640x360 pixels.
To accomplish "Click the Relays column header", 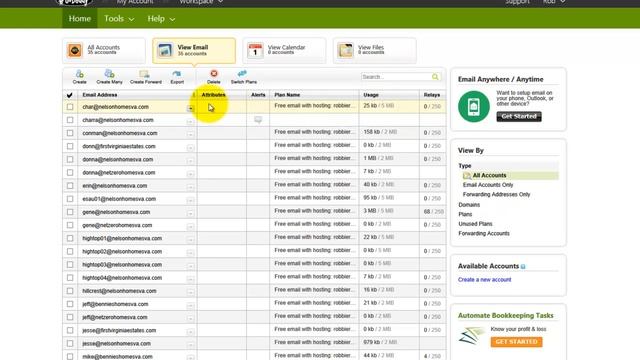I will pyautogui.click(x=432, y=95).
